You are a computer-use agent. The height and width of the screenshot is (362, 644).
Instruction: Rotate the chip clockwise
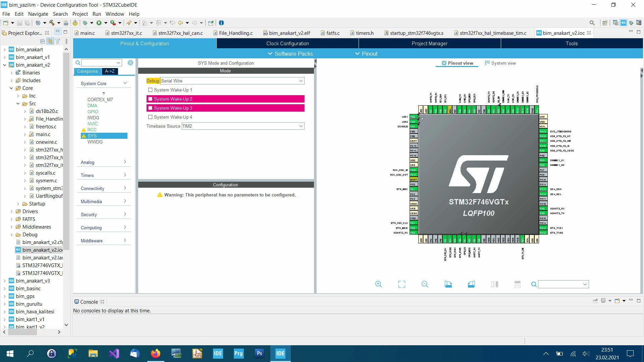click(x=448, y=284)
